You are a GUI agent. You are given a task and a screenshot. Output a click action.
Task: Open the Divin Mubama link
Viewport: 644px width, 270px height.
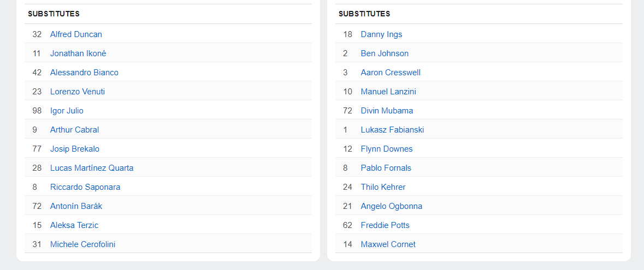(387, 111)
